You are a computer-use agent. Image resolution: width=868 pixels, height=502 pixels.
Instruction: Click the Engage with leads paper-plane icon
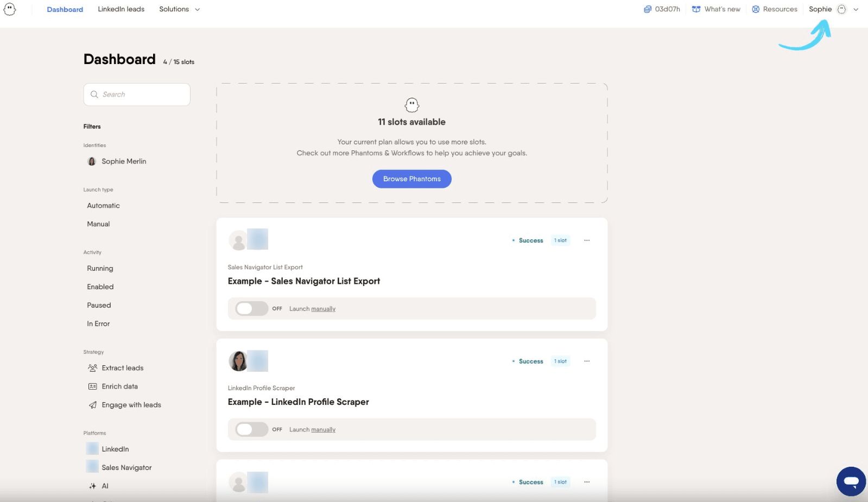pos(92,405)
